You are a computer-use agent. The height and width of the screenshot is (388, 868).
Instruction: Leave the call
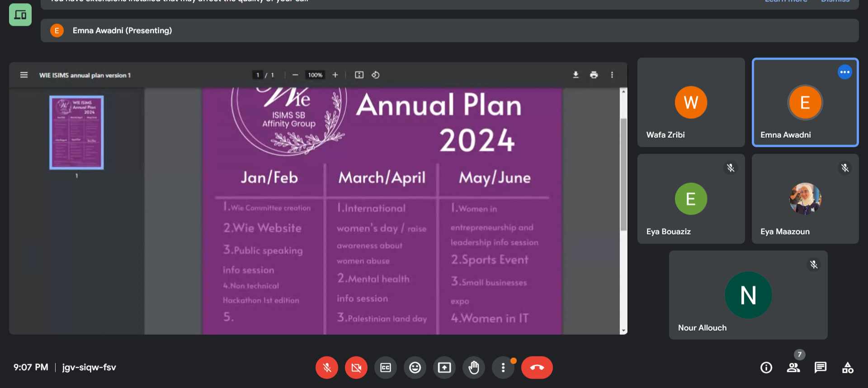coord(537,368)
